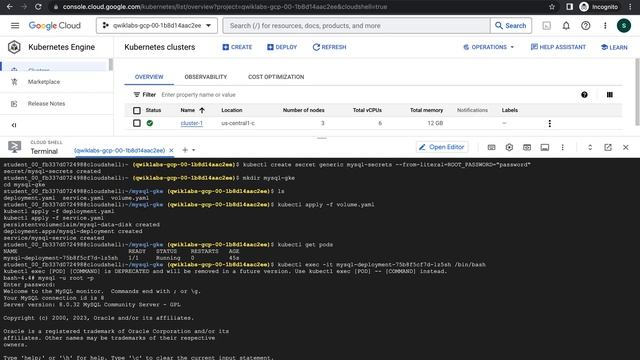Click the Total memory column header

[426, 110]
